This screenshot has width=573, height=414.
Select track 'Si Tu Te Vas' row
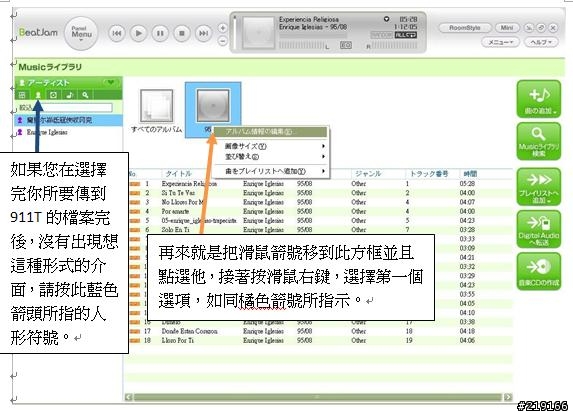point(318,193)
